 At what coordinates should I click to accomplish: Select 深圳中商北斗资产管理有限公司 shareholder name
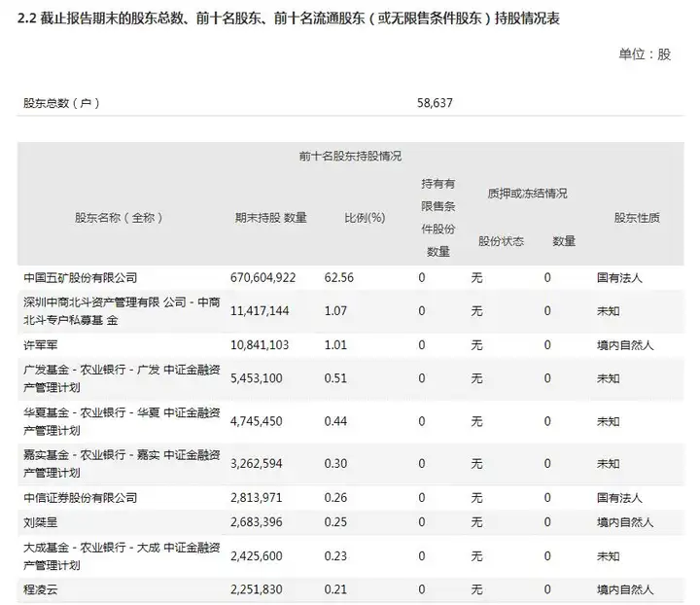(122, 311)
